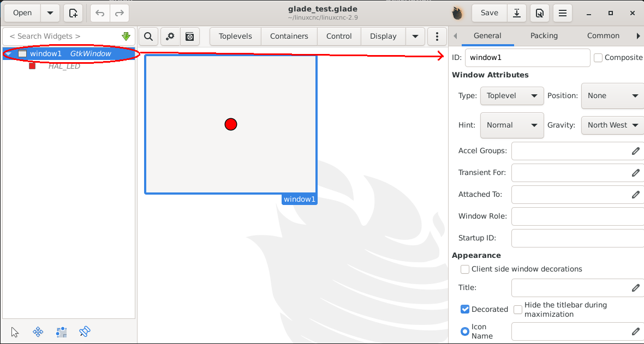Click the window1 label tag on canvas
The image size is (644, 344).
coord(300,200)
